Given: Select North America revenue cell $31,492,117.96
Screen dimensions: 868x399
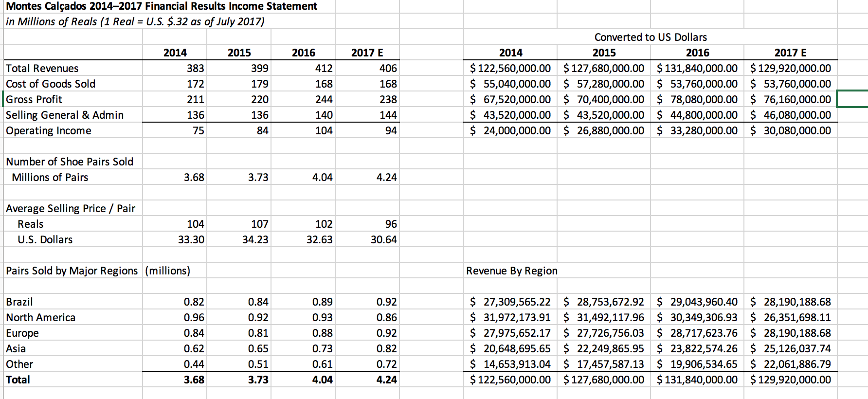Looking at the screenshot, I should click(x=604, y=318).
